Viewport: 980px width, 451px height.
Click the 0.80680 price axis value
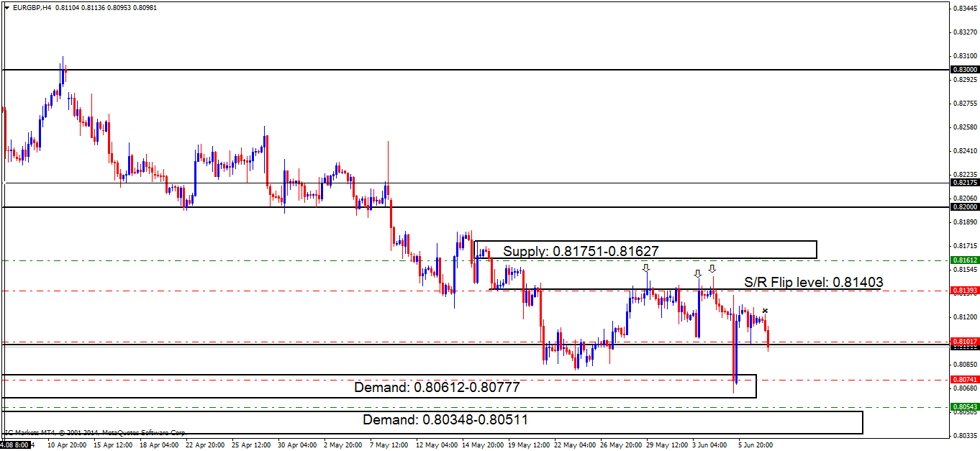(965, 388)
